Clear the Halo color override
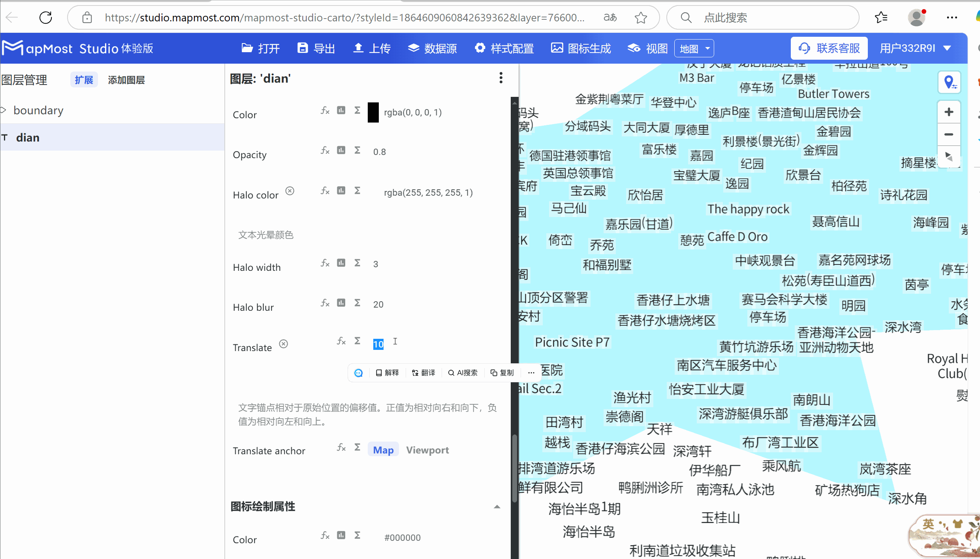 coord(290,191)
